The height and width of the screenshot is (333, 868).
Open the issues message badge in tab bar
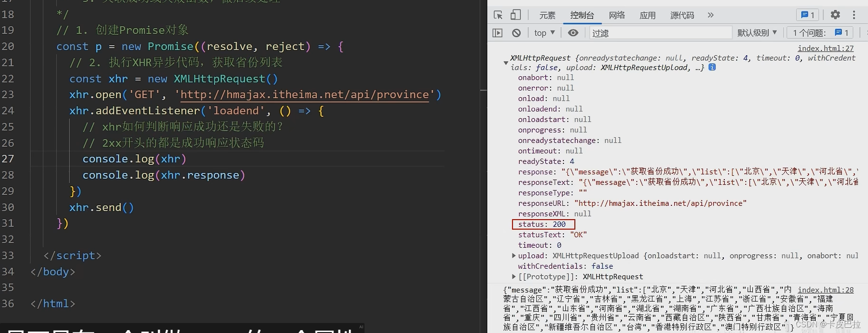808,15
